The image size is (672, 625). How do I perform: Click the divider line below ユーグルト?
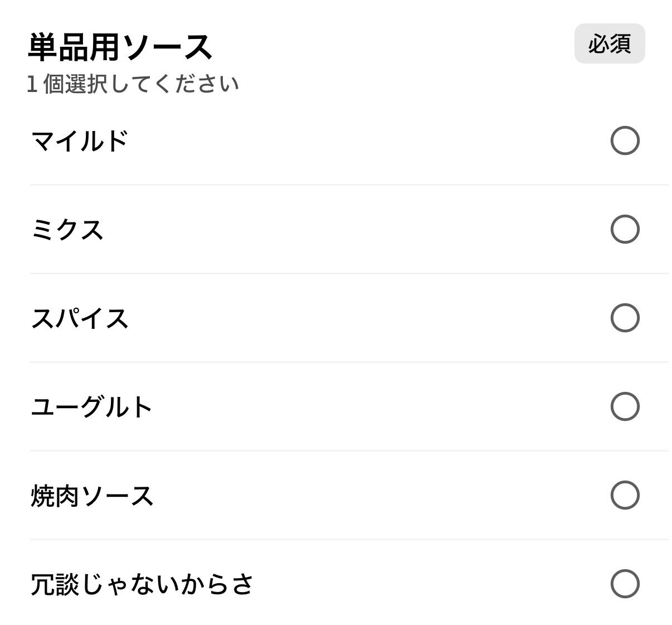tap(349, 450)
